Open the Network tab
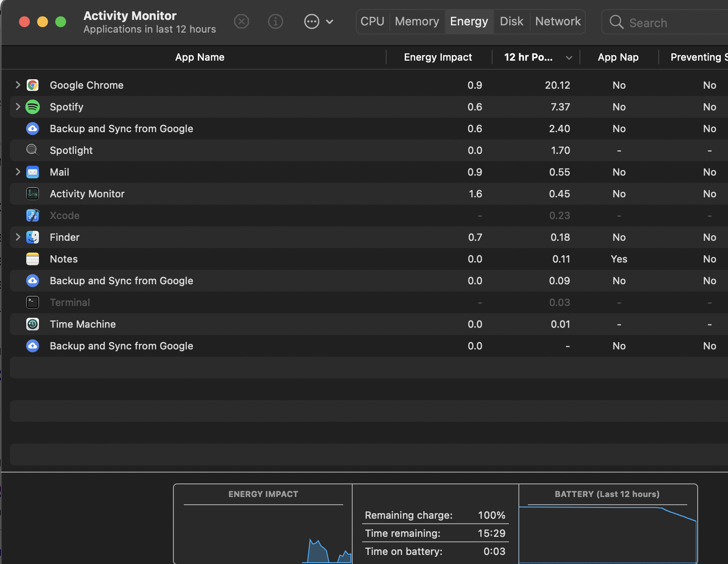Image resolution: width=728 pixels, height=564 pixels. click(558, 21)
